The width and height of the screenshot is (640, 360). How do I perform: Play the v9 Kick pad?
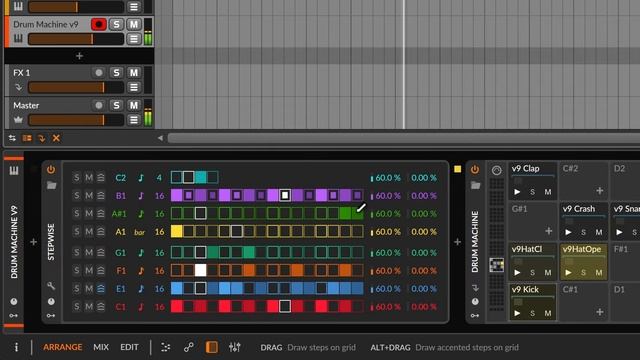point(517,313)
